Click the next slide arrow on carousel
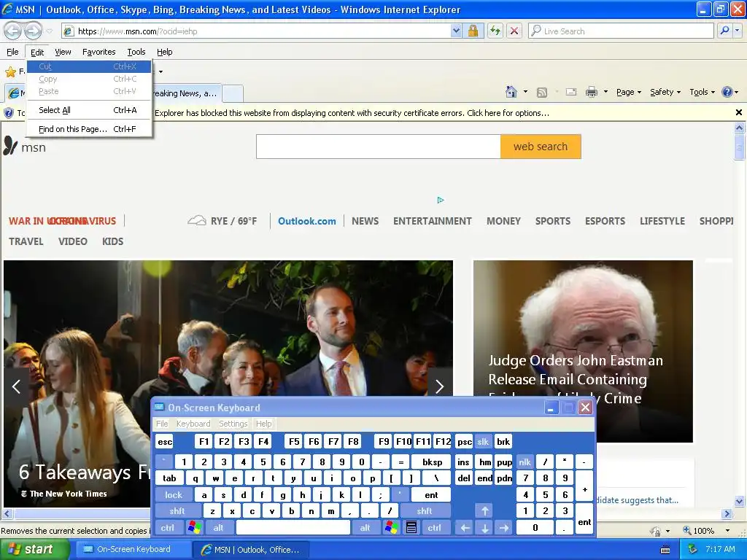747x560 pixels. pos(439,386)
